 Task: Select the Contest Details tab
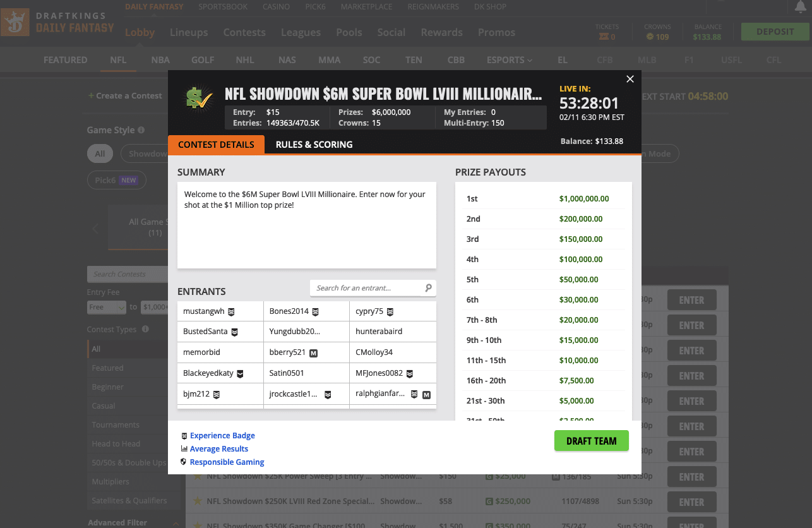[216, 144]
